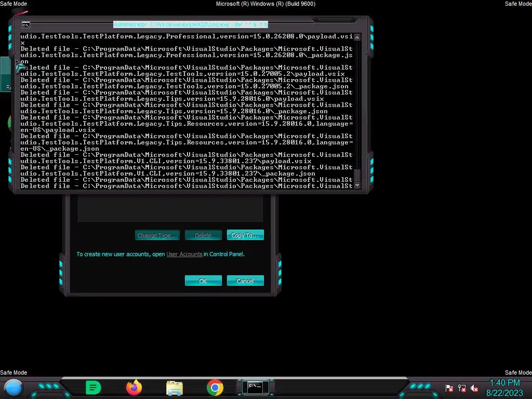Screen dimensions: 532x399
Task: Open the network status tray icon
Action: click(x=462, y=388)
